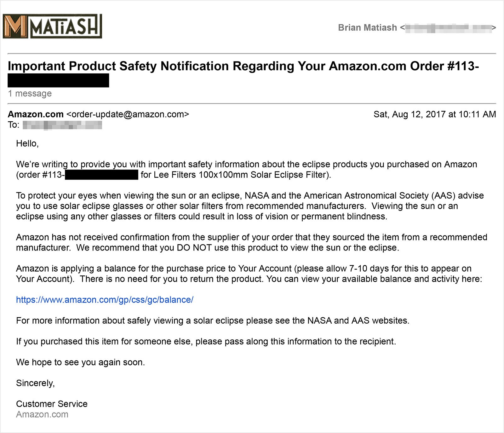The width and height of the screenshot is (504, 433).
Task: Select the "1 message" count label
Action: [x=30, y=94]
